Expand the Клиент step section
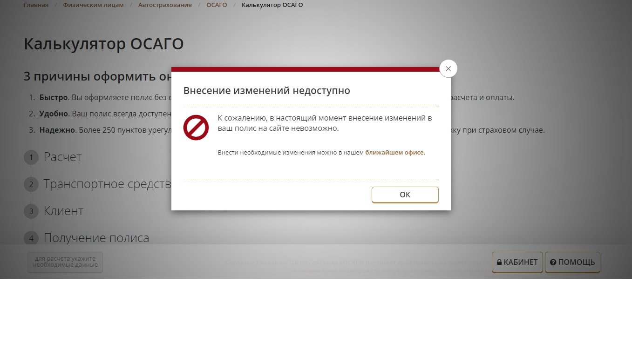The height and width of the screenshot is (364, 632). (x=63, y=211)
